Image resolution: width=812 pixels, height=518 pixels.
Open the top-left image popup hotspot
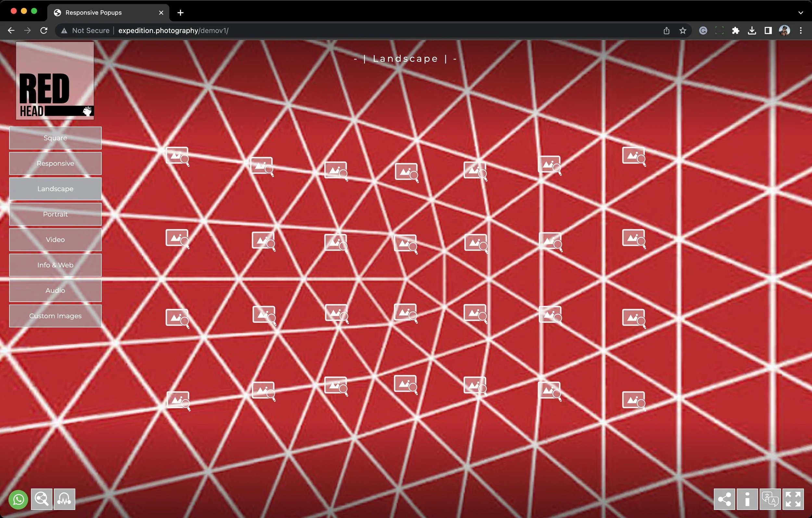[x=177, y=156]
